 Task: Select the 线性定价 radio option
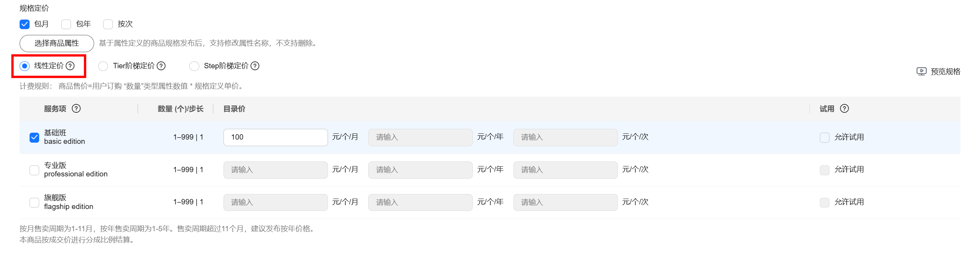point(25,66)
